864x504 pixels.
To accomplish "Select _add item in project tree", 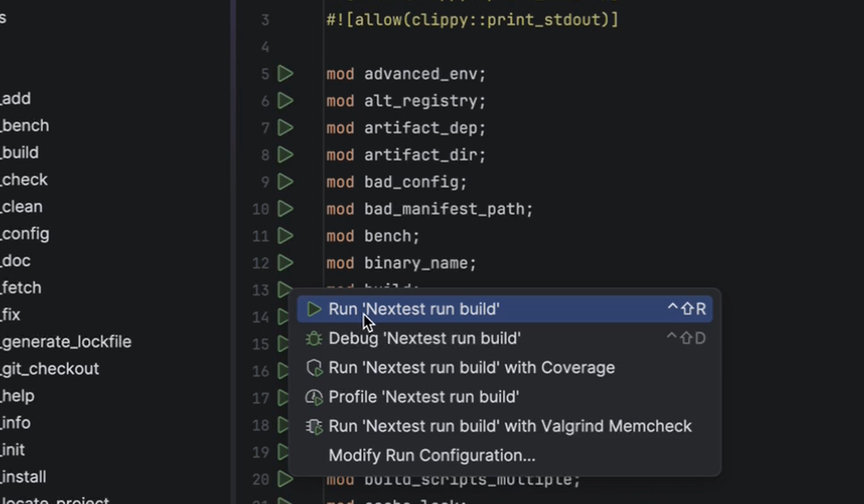I will [x=15, y=99].
